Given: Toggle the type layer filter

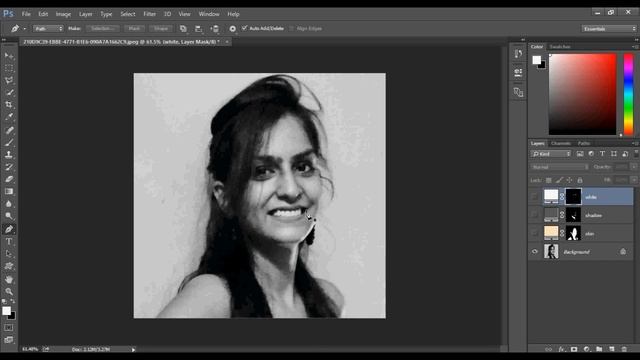Looking at the screenshot, I should click(602, 154).
